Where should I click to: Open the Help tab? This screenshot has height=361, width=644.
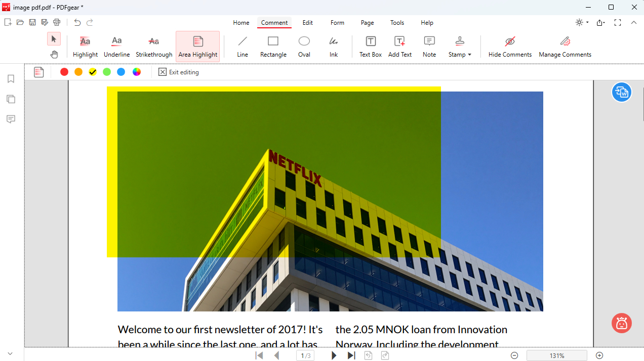[x=427, y=23]
